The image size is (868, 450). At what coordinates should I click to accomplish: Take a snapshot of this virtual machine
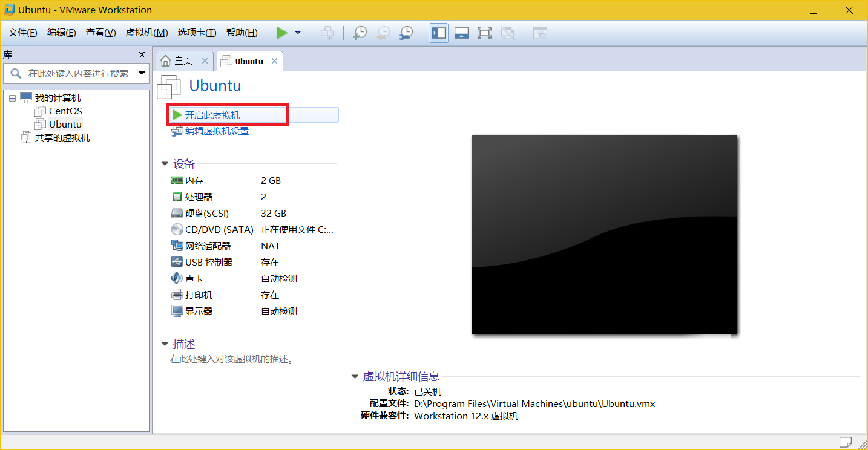coord(360,33)
